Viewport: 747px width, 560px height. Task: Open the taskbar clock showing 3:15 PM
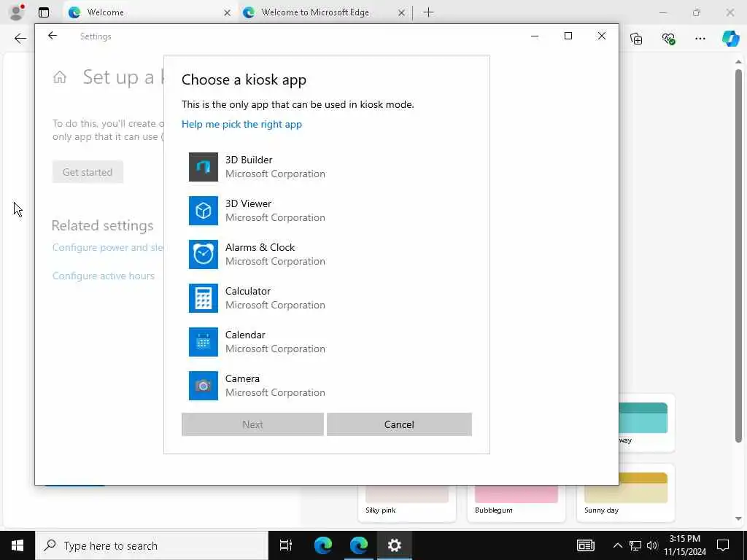[685, 545]
